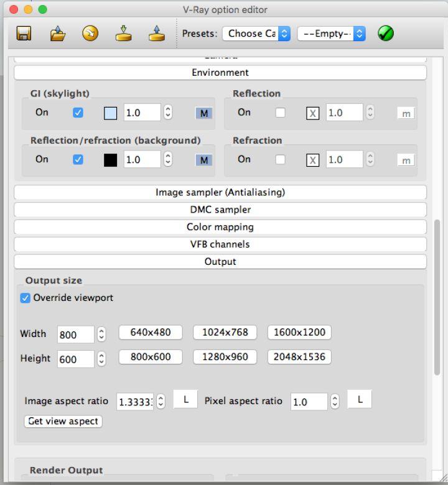Click the Height input field
The image size is (448, 485).
click(x=75, y=359)
